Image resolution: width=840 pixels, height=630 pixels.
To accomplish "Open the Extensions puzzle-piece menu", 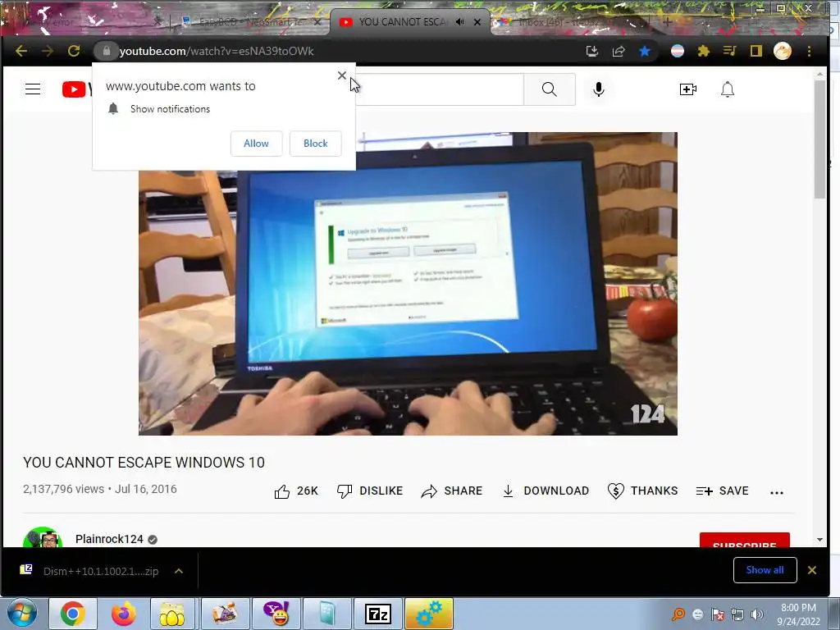I will click(703, 51).
